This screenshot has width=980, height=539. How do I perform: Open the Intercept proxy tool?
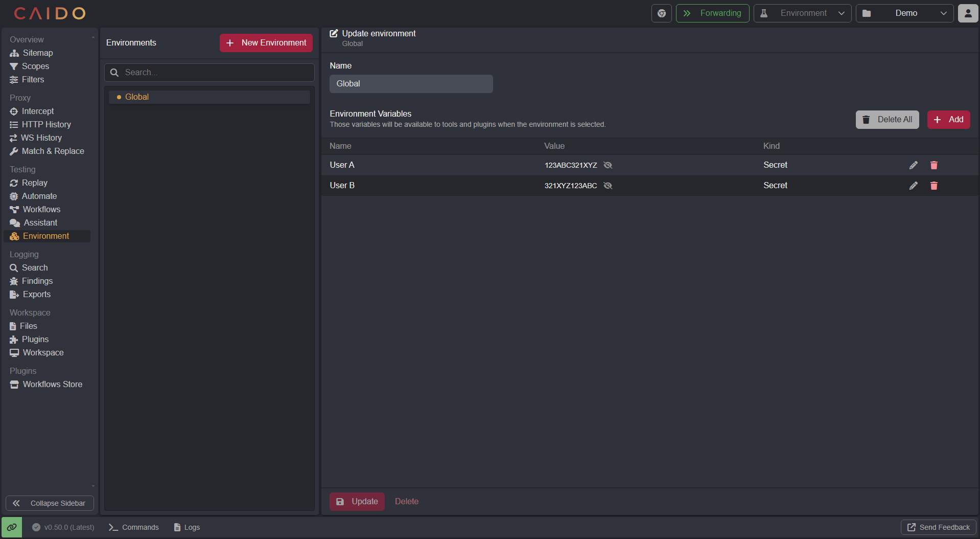(x=37, y=111)
